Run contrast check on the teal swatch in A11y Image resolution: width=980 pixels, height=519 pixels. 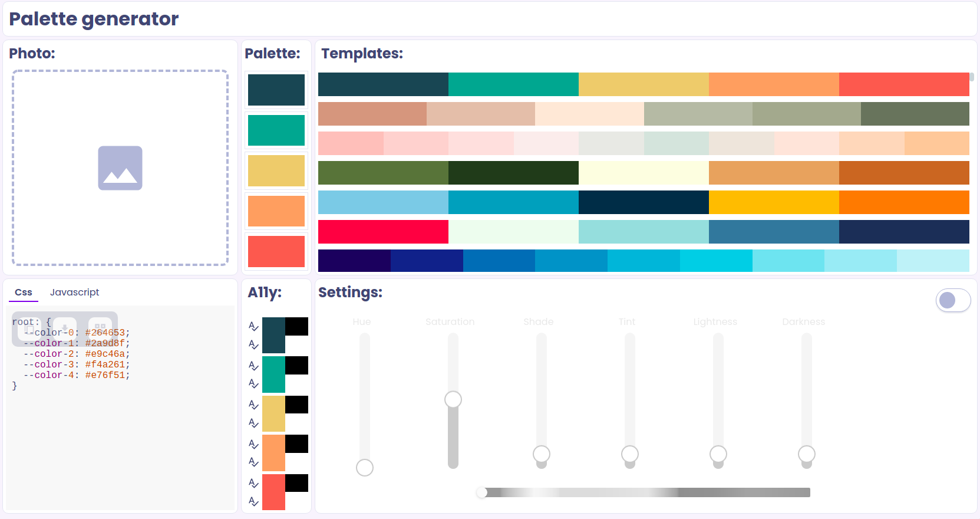pyautogui.click(x=253, y=365)
